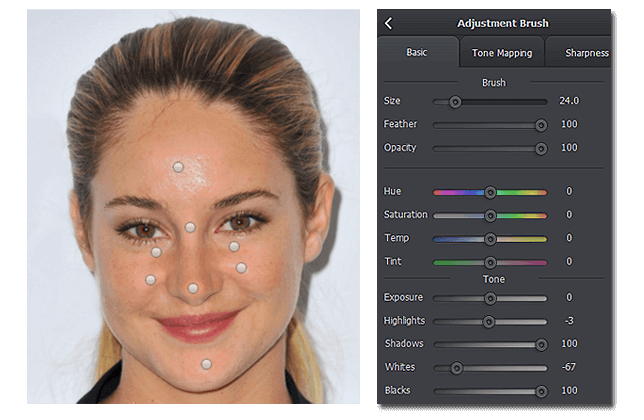Click the Whites slider handle
The height and width of the screenshot is (420, 644).
(x=457, y=368)
